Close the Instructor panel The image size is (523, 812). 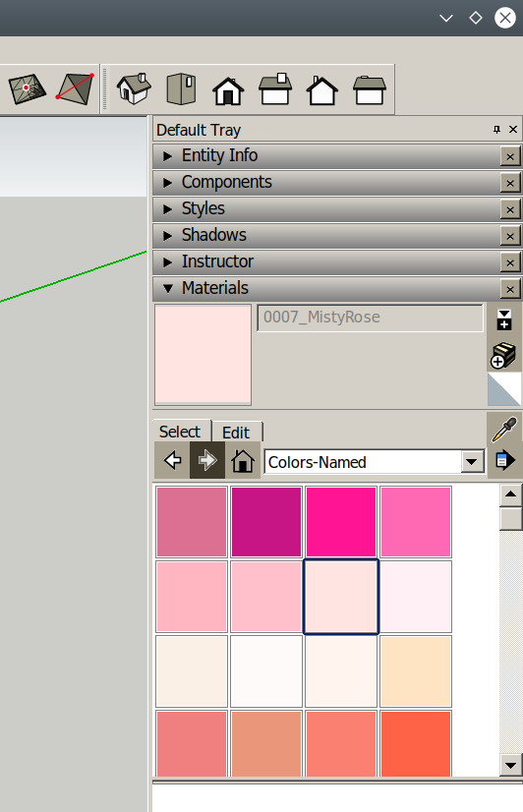point(510,262)
